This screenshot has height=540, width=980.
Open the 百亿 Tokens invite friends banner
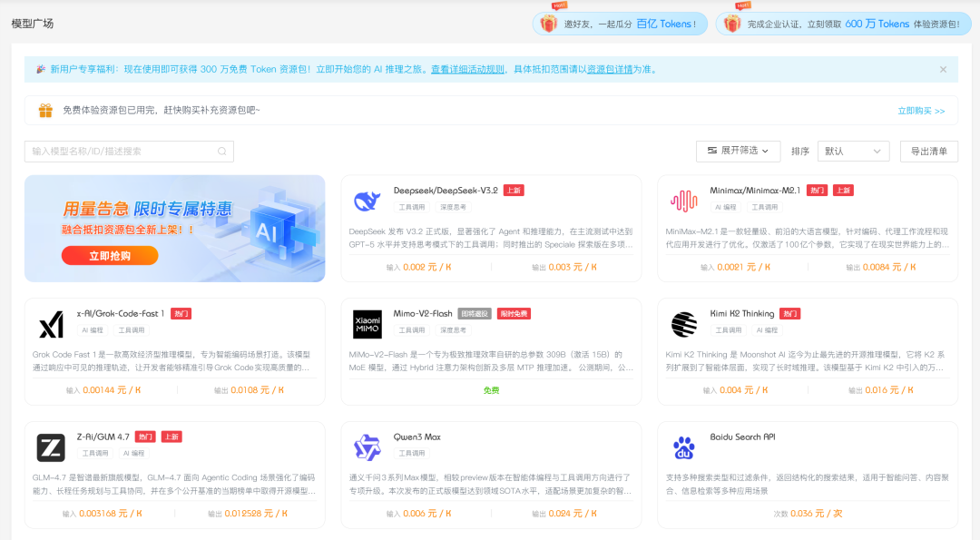tap(620, 24)
